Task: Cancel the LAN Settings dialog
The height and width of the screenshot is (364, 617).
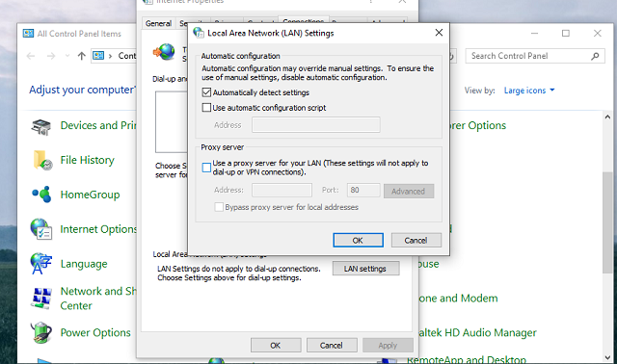Action: (416, 240)
